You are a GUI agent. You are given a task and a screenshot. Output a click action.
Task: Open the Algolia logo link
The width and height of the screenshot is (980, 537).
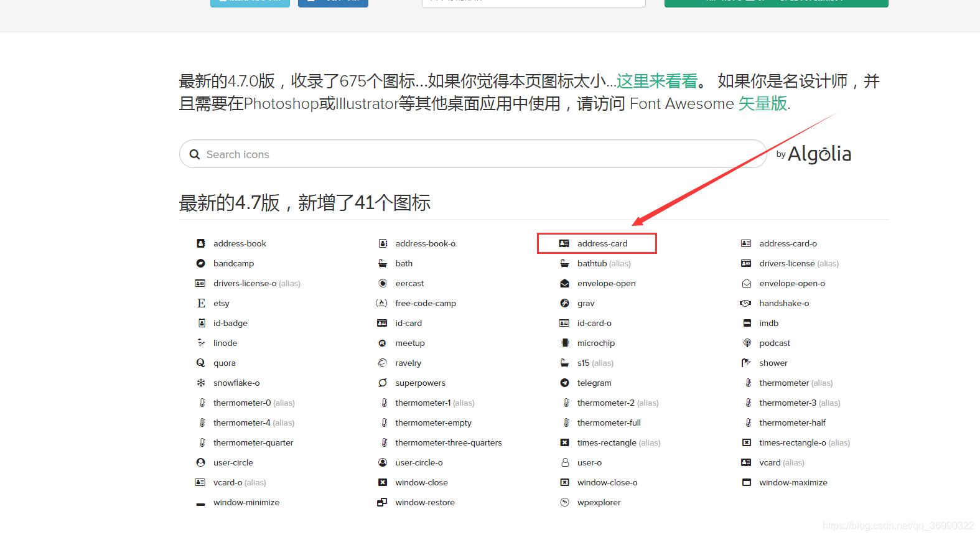pyautogui.click(x=819, y=154)
